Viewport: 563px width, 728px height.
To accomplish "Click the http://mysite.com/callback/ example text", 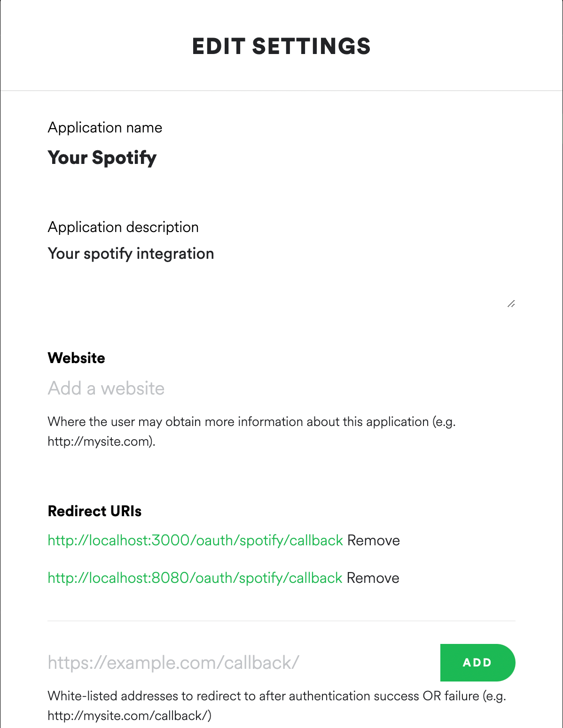I will pyautogui.click(x=130, y=716).
